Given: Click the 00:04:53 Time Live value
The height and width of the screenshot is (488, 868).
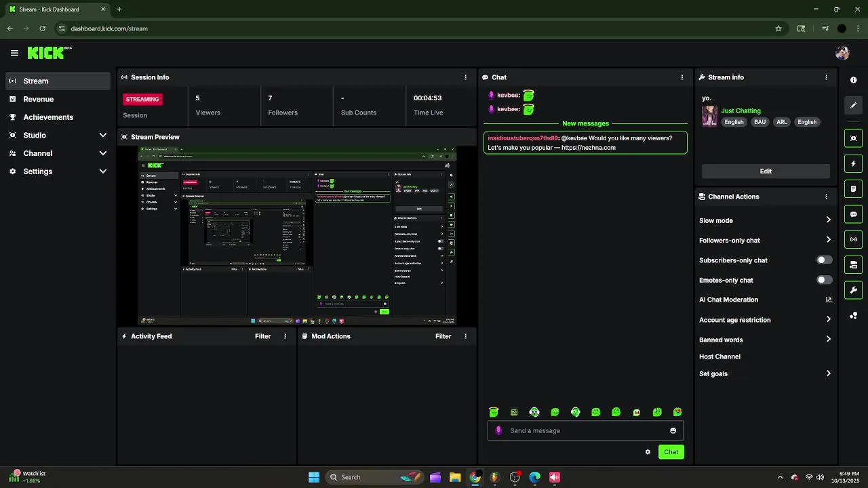Looking at the screenshot, I should point(428,98).
